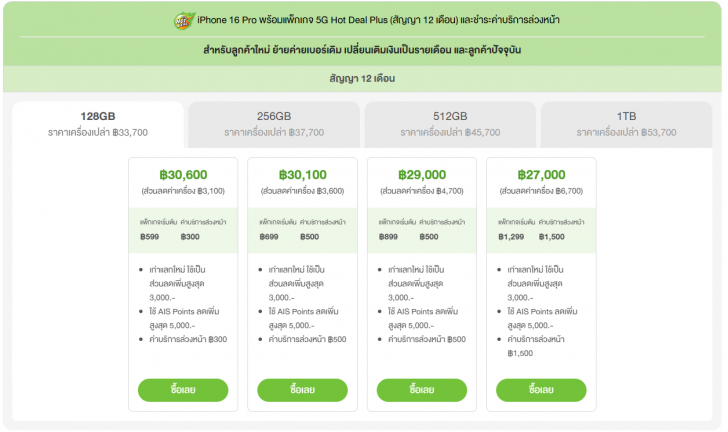Click the ฿30,100 price heading
The image size is (728, 432).
303,174
